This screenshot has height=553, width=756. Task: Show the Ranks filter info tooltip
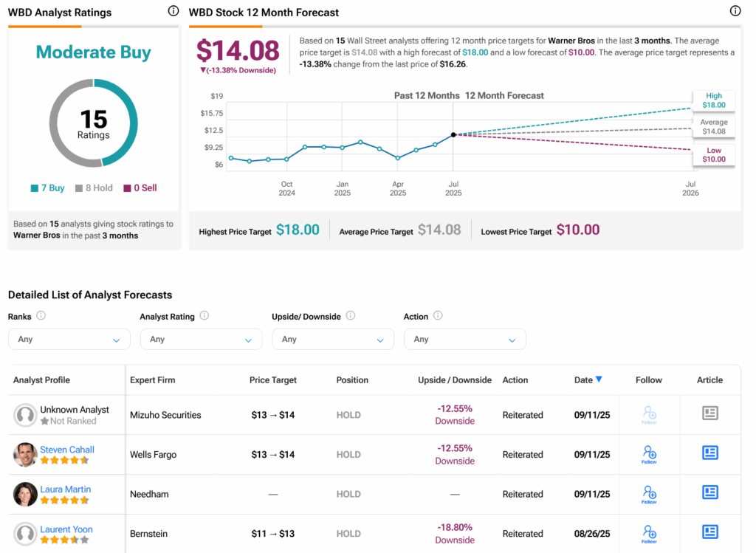click(41, 316)
